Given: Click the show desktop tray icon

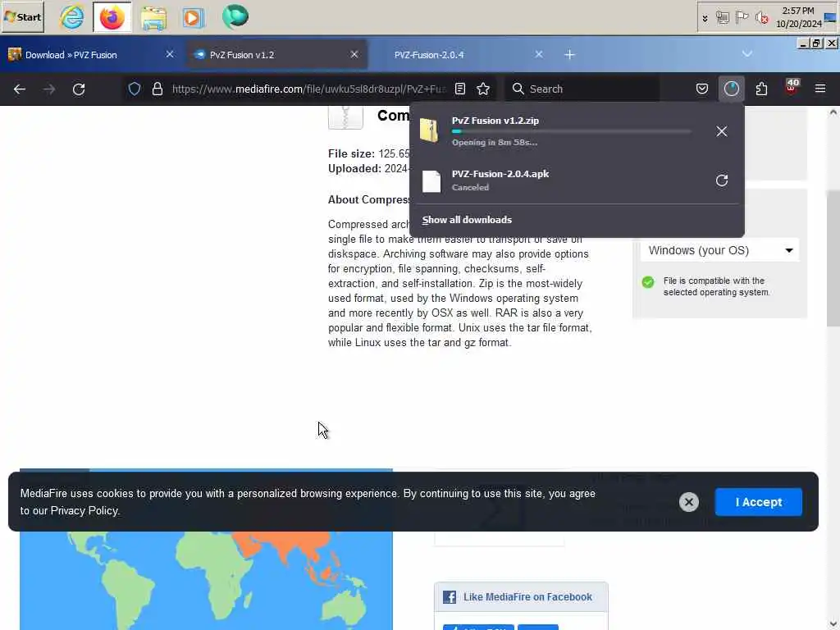Looking at the screenshot, I should point(830,18).
